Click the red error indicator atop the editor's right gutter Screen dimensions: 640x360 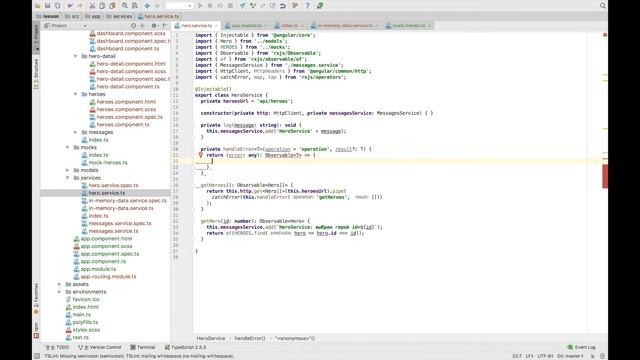pos(605,35)
